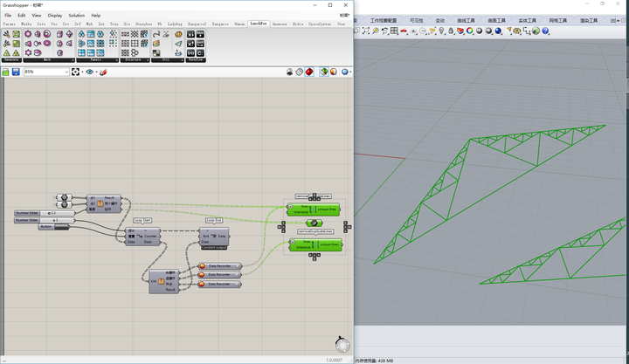This screenshot has height=364, width=629.
Task: Click the Save file icon in canvas toolbar
Action: click(x=16, y=72)
